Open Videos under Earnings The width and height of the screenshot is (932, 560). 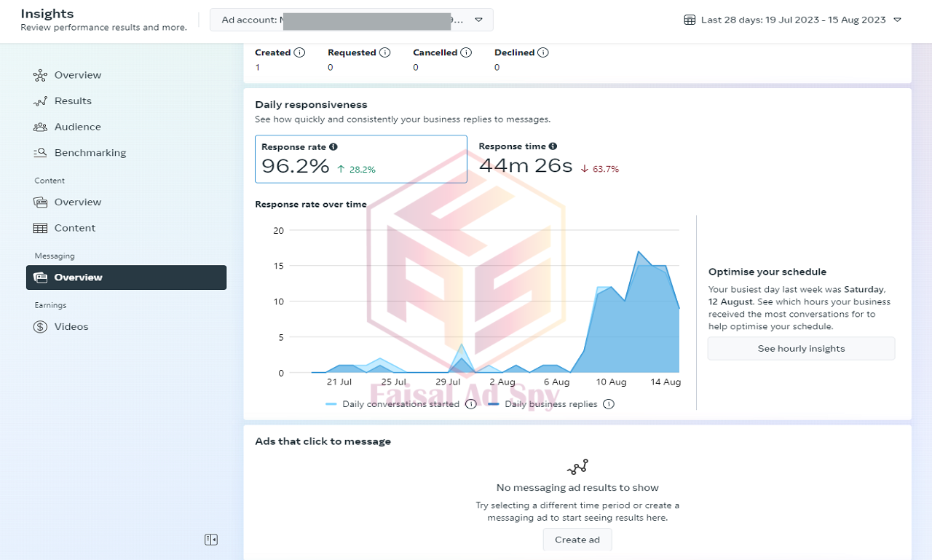tap(71, 327)
